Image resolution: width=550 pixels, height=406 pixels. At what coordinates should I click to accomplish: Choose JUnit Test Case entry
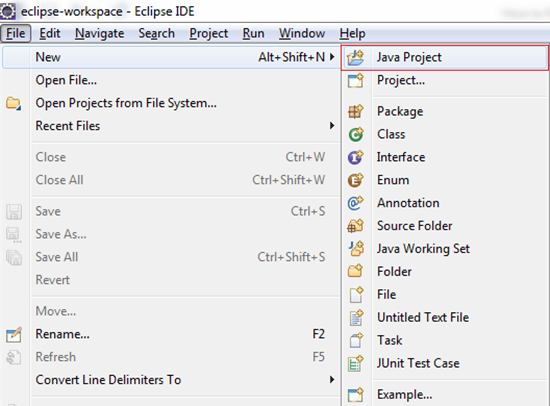pos(444,363)
